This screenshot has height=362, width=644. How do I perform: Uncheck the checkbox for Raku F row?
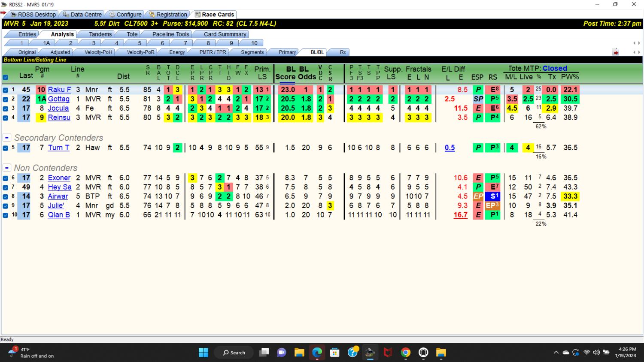coord(5,90)
